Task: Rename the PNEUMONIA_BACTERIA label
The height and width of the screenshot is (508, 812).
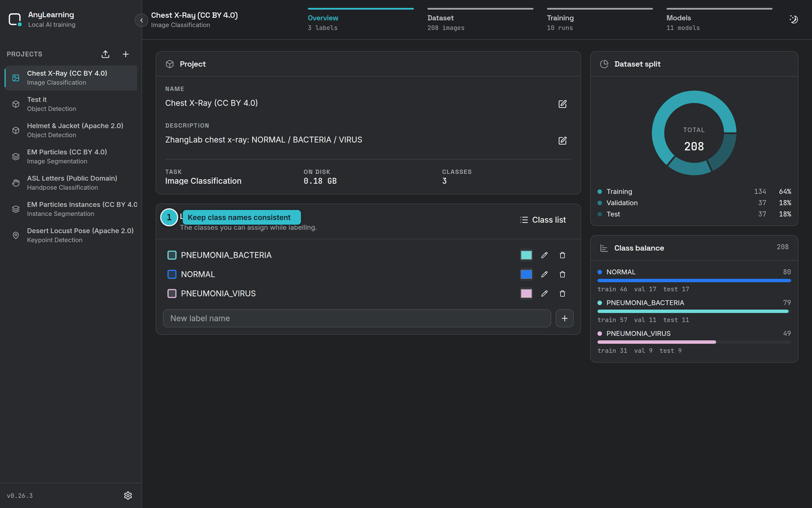Action: click(x=545, y=255)
